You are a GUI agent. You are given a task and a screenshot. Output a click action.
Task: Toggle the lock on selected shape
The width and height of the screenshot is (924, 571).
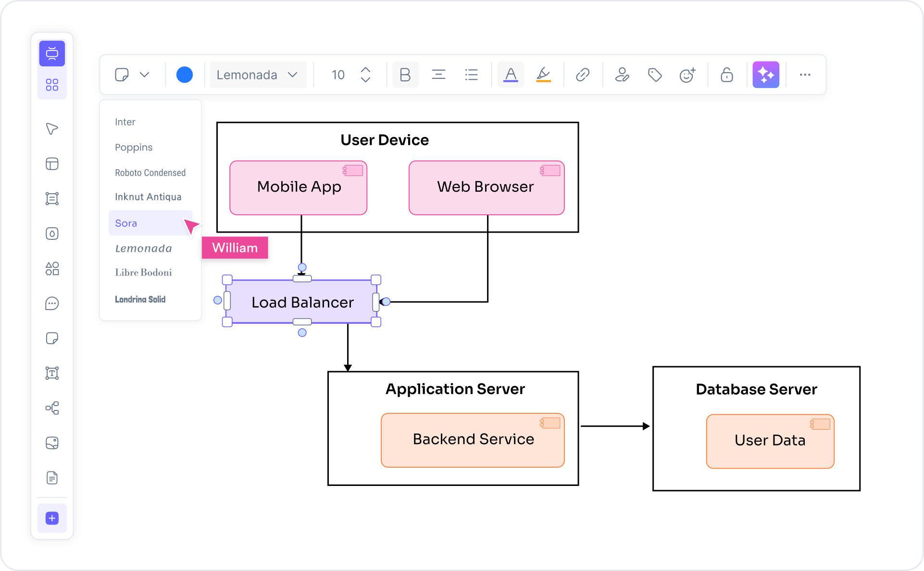(x=726, y=74)
